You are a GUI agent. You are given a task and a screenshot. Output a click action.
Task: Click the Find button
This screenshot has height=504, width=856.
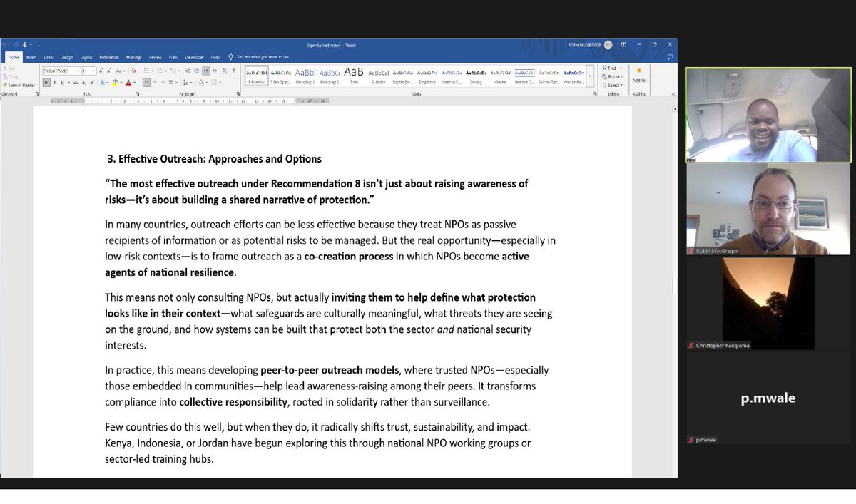(x=609, y=68)
